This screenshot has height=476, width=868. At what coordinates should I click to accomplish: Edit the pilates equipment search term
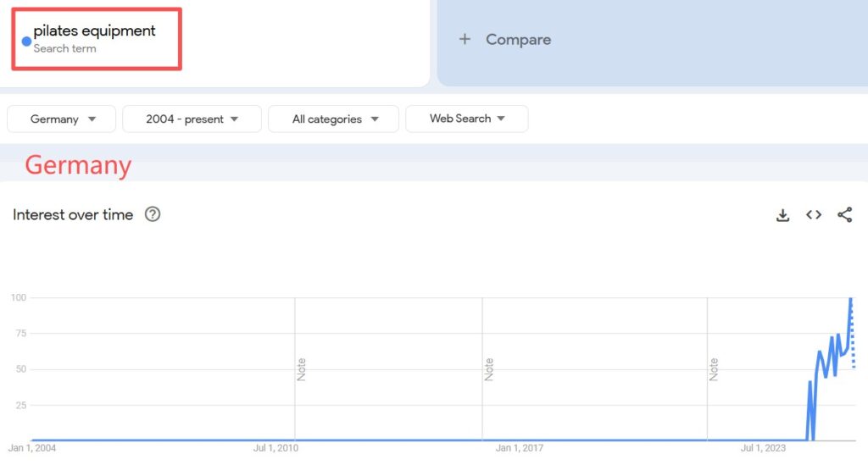tap(95, 31)
